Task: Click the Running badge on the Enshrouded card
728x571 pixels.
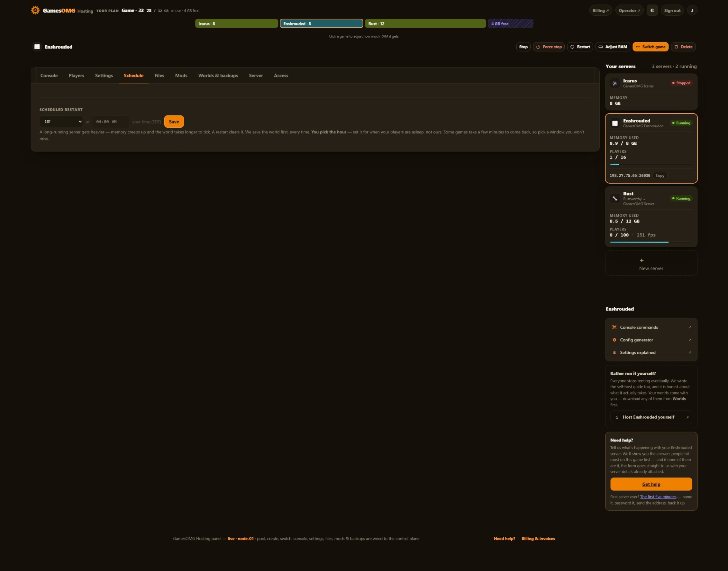Action: (x=681, y=123)
